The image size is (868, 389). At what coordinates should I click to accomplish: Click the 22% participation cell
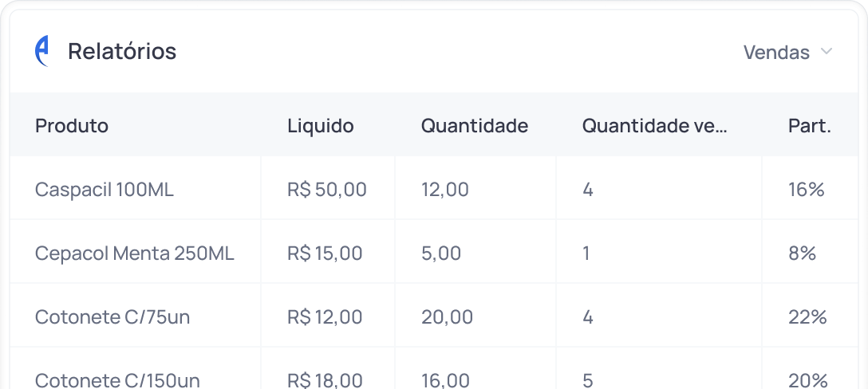pyautogui.click(x=807, y=317)
